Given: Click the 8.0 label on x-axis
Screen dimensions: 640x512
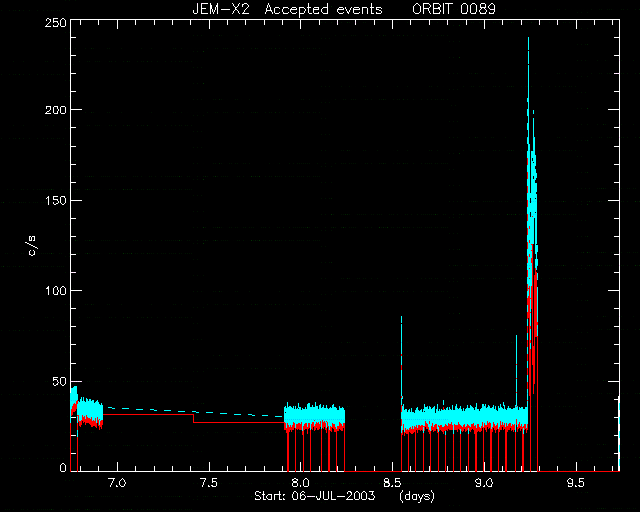Looking at the screenshot, I should [300, 483].
